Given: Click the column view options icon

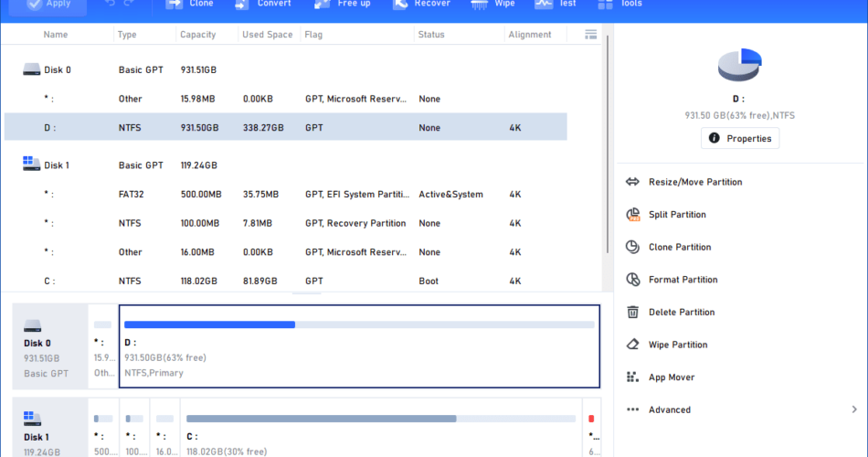Looking at the screenshot, I should point(590,35).
